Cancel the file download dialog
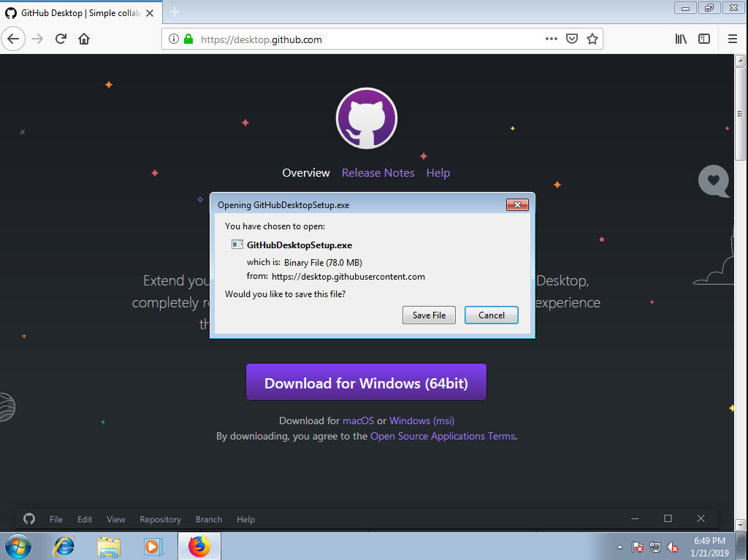Screen dimensions: 748x560 (492, 315)
